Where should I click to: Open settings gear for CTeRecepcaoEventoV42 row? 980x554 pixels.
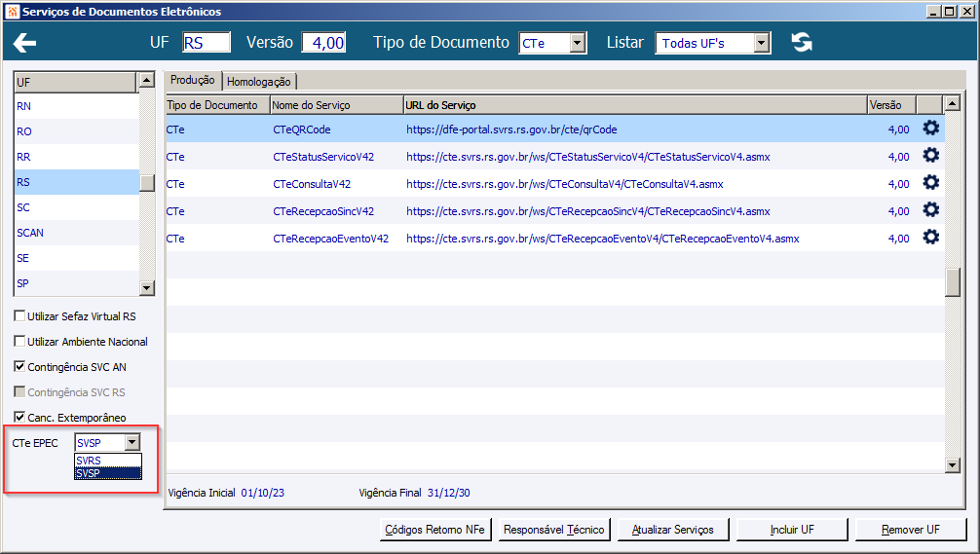pos(930,238)
